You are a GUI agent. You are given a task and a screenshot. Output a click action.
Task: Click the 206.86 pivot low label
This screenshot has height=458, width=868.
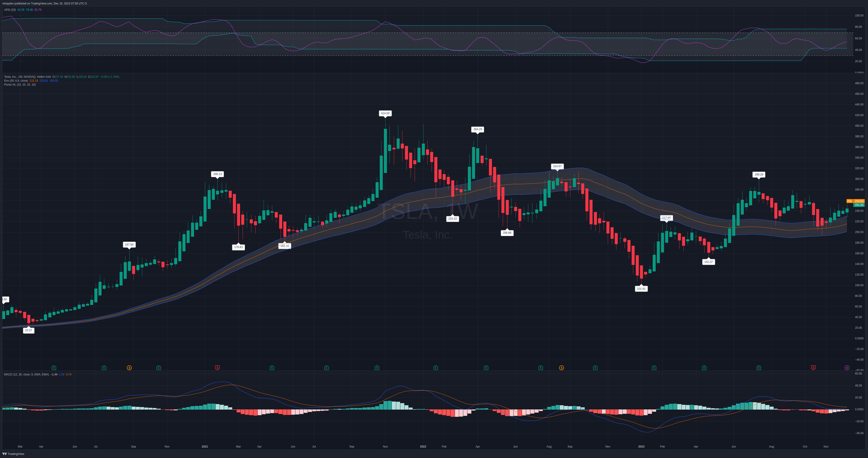pos(507,233)
